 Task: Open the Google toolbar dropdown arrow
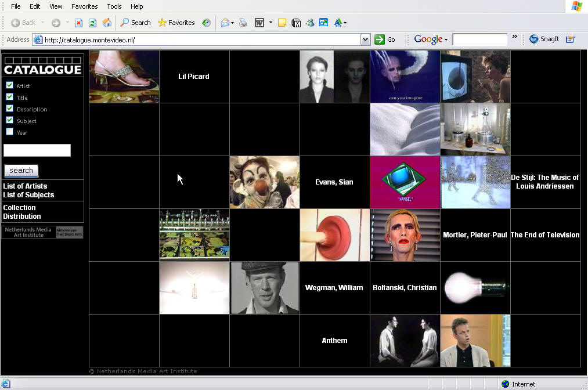click(x=446, y=39)
